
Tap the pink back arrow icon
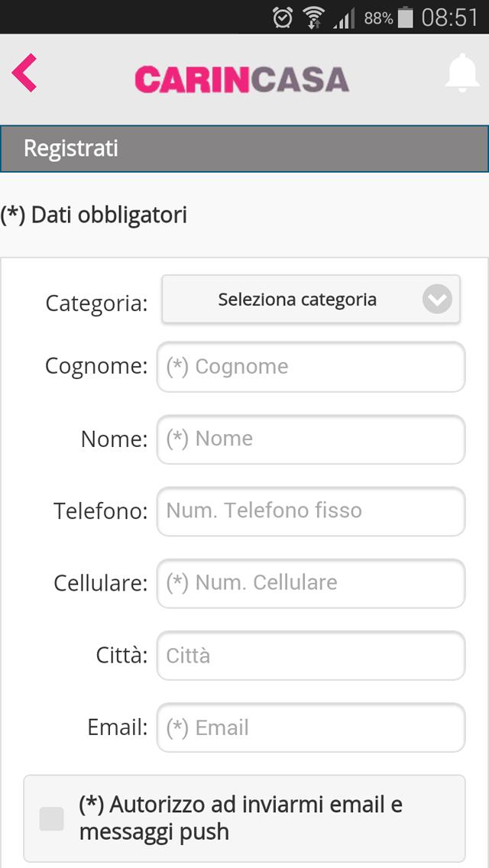click(24, 73)
